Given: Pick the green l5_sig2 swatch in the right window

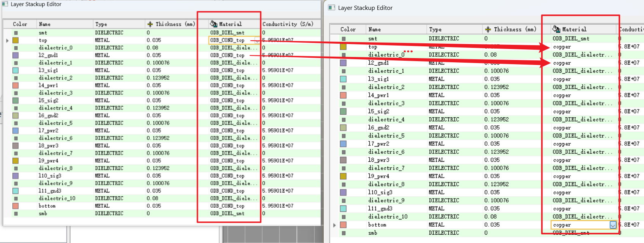Looking at the screenshot, I should [343, 111].
